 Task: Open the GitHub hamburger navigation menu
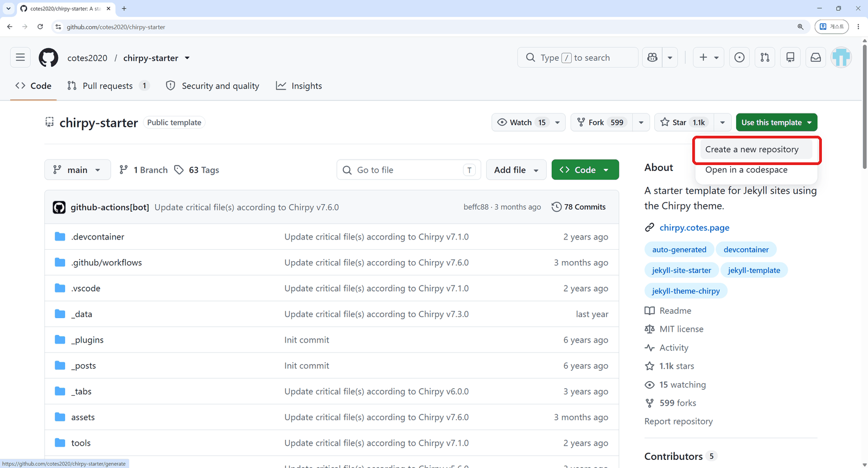point(20,58)
